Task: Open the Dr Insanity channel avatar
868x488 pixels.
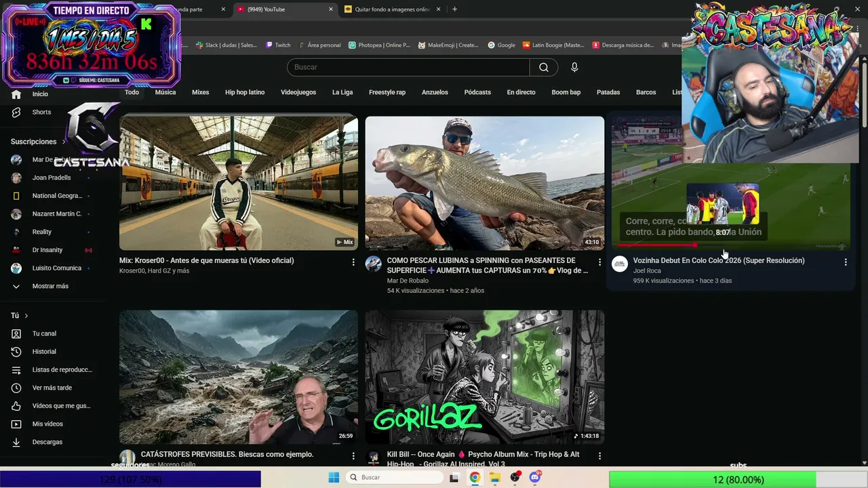Action: point(16,250)
